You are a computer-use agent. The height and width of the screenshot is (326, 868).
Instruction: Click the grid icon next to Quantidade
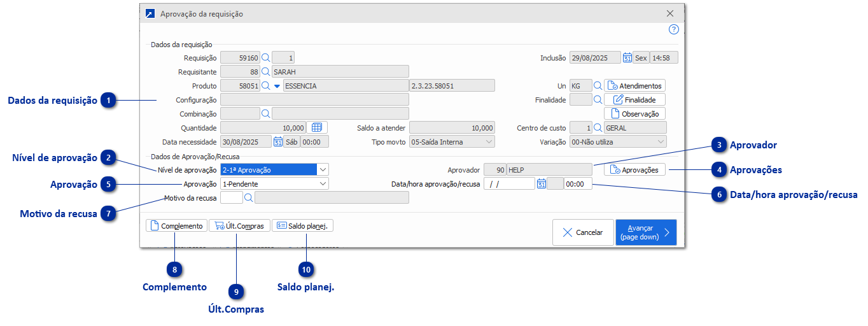pyautogui.click(x=316, y=127)
